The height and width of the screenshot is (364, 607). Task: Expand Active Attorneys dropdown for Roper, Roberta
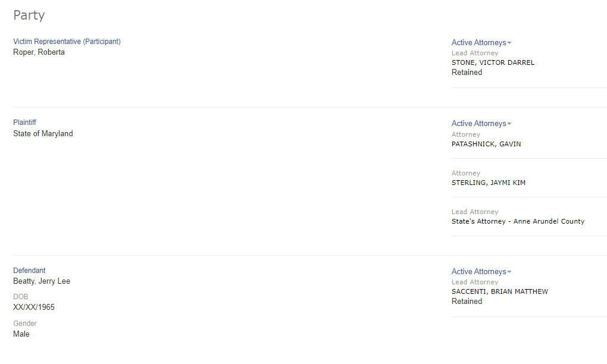478,43
